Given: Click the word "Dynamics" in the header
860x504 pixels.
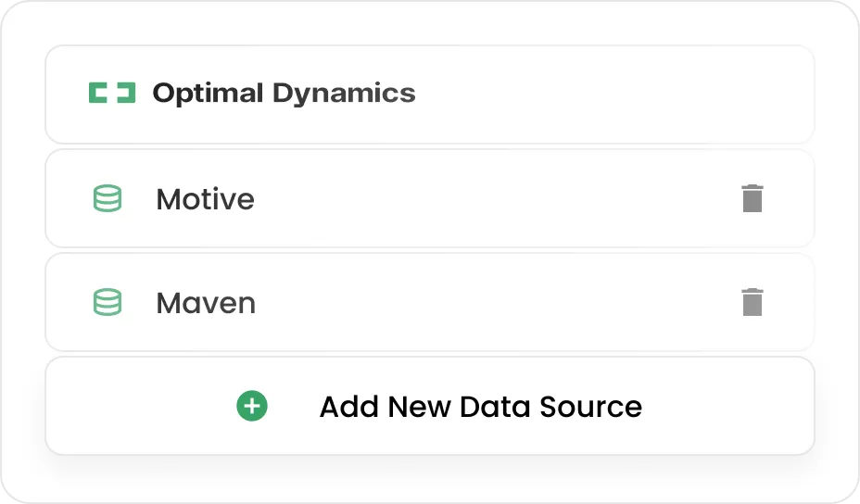Looking at the screenshot, I should [344, 93].
